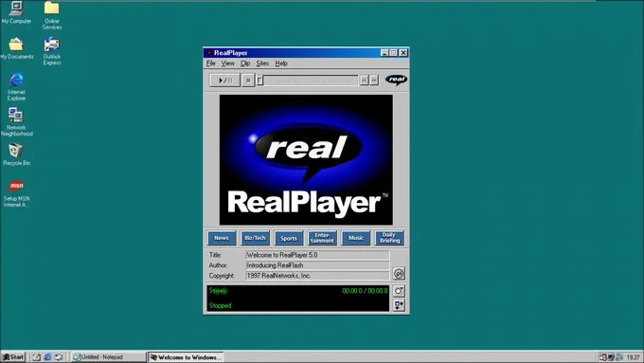The image size is (644, 363).
Task: Click the Daily Briefing button
Action: 389,238
